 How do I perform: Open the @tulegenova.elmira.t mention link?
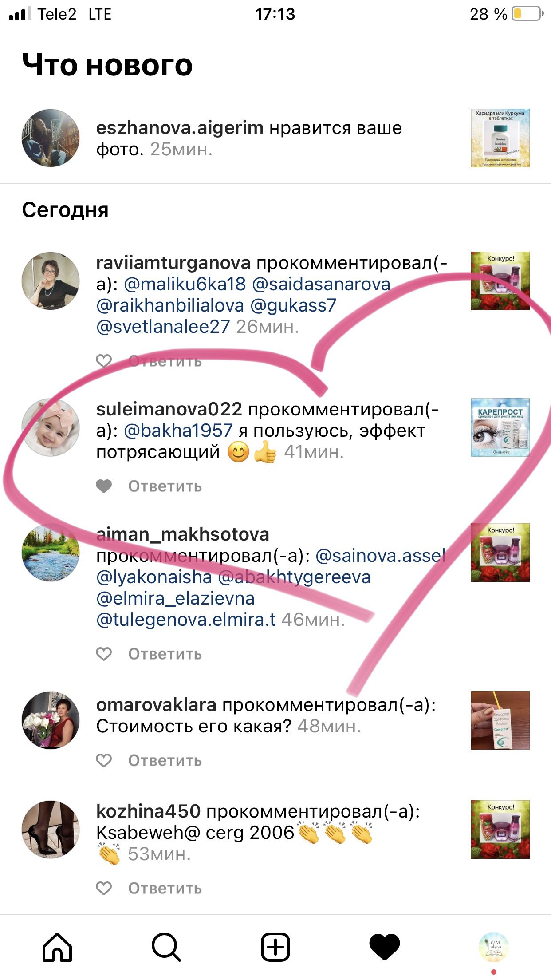(186, 620)
